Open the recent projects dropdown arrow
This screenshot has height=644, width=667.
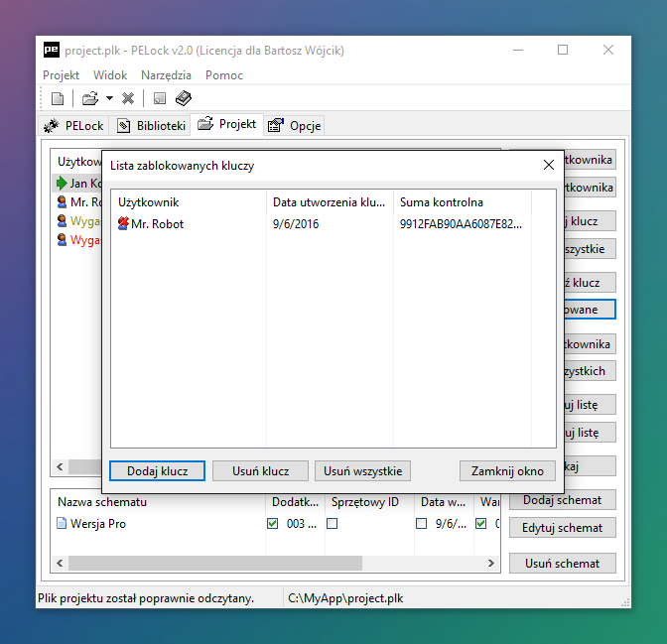pos(109,98)
